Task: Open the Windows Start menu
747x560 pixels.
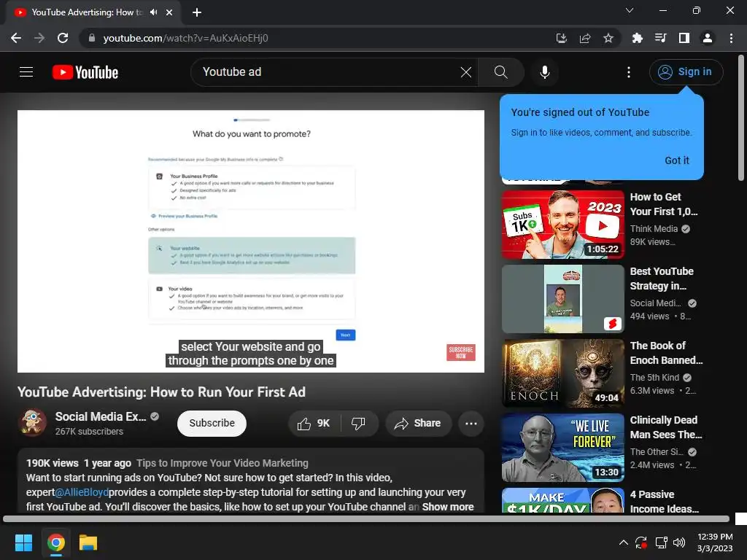Action: pyautogui.click(x=23, y=542)
